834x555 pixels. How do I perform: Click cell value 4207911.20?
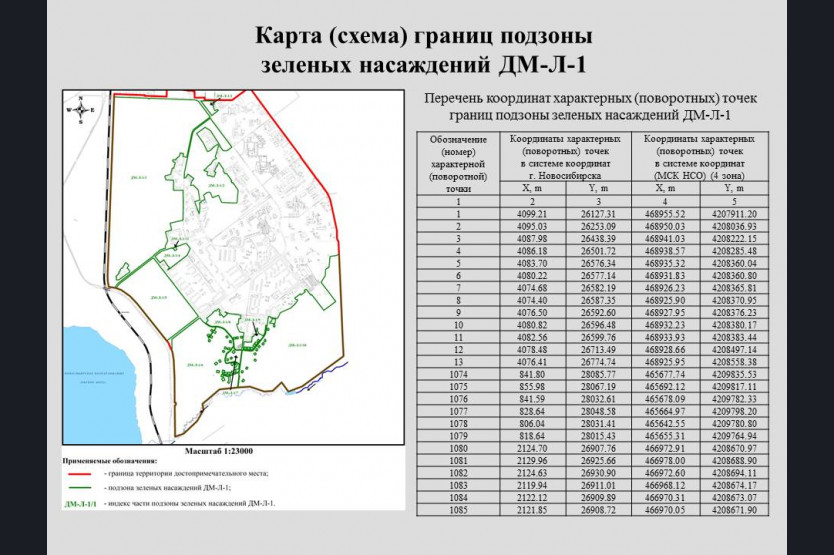[x=734, y=214]
